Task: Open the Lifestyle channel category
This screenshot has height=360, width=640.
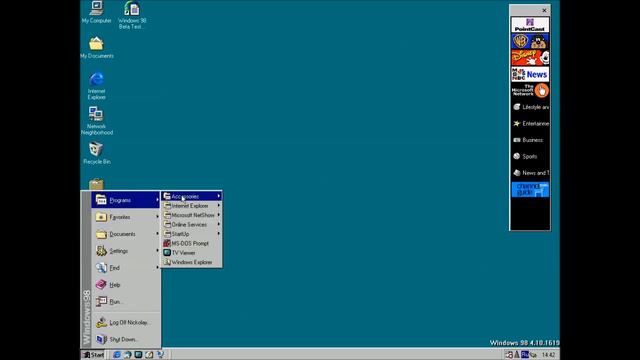Action: tap(530, 107)
